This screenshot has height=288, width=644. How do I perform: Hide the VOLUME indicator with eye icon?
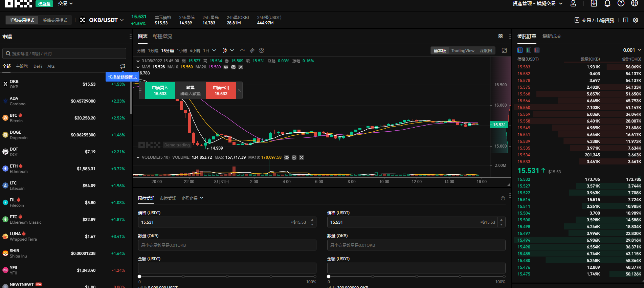[287, 157]
